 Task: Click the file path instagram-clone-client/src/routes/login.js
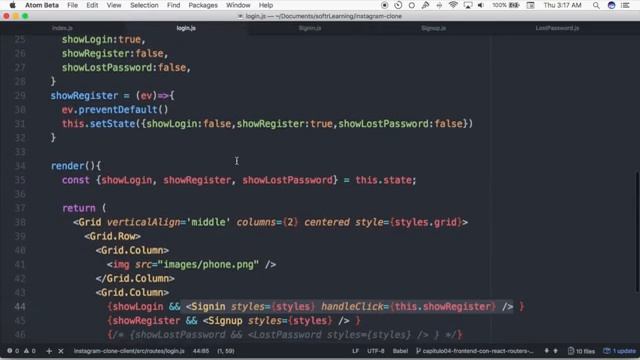click(129, 351)
